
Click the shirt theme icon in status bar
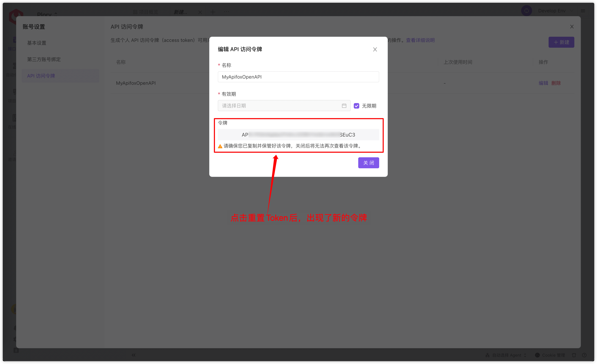pos(574,355)
